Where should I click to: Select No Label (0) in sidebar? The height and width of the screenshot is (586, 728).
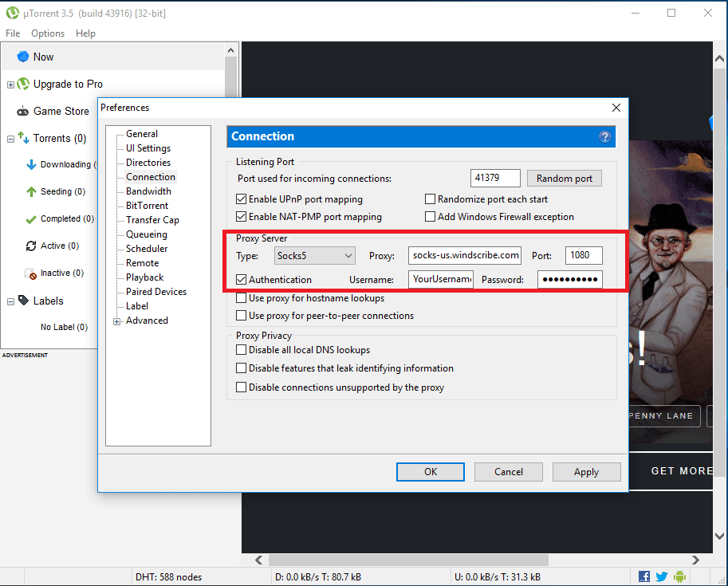point(64,327)
